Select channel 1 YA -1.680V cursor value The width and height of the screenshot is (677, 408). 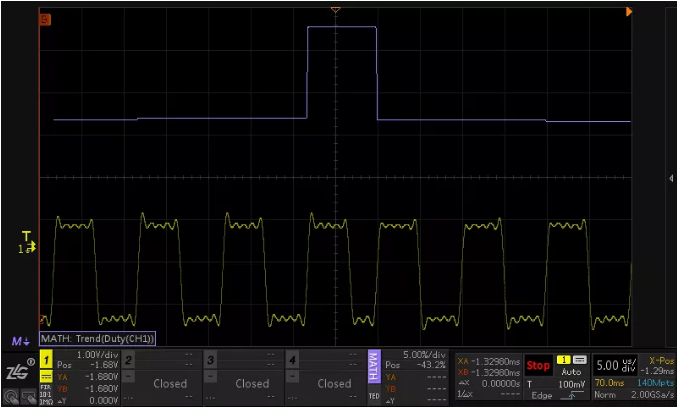[x=101, y=377]
